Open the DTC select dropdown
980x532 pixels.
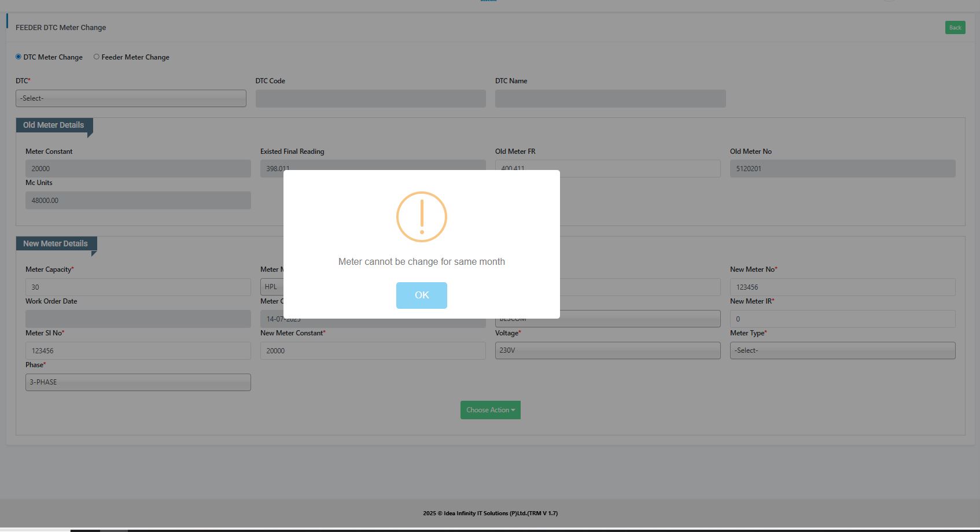131,98
